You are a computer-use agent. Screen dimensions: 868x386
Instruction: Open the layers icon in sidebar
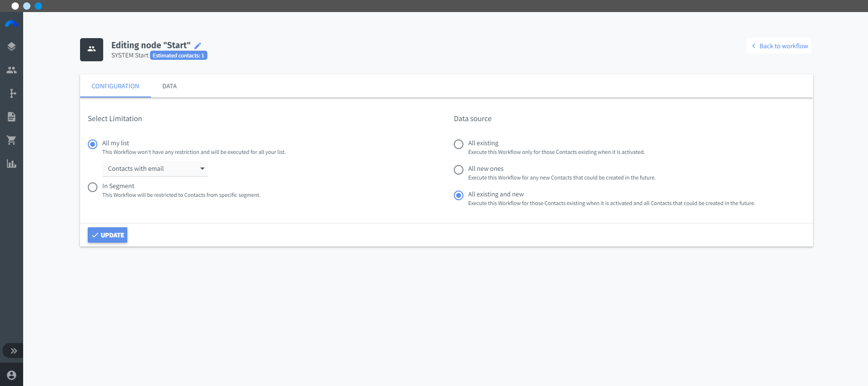12,47
